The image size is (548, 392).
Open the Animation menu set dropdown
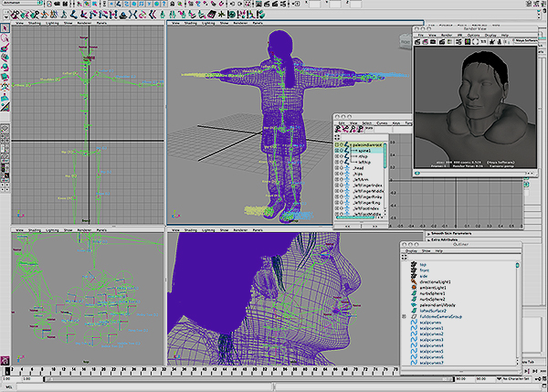[x=22, y=3]
